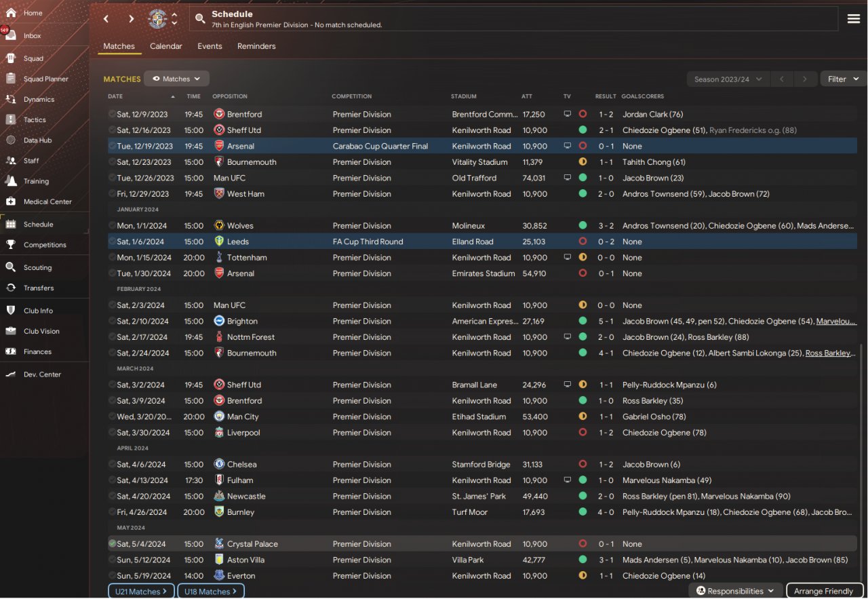Expand the Responsibilities dropdown
The image size is (868, 599).
click(736, 591)
